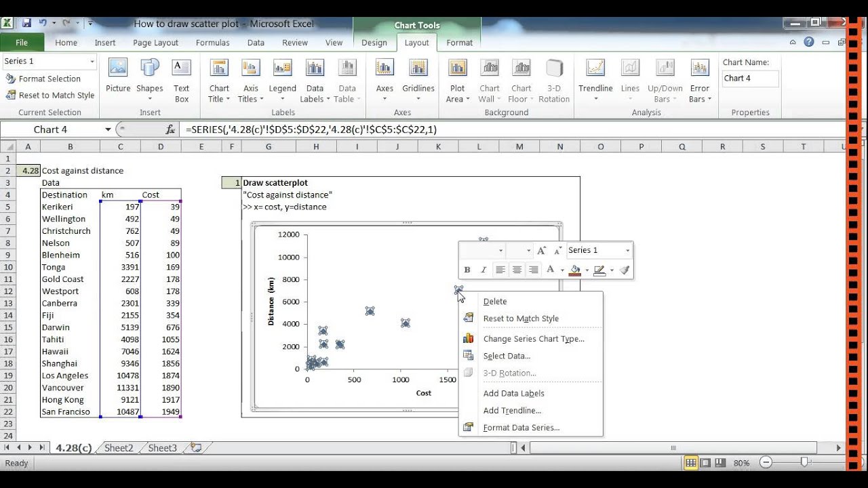Open font color dropdown in mini toolbar
The height and width of the screenshot is (488, 868).
click(562, 270)
